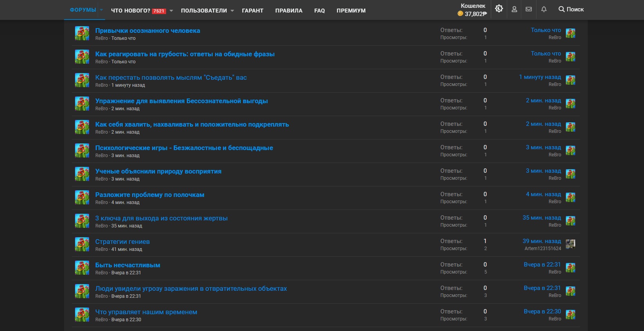Viewport: 644px width, 331px height.
Task: Click the search magnifier Поиск
Action: coord(571,9)
